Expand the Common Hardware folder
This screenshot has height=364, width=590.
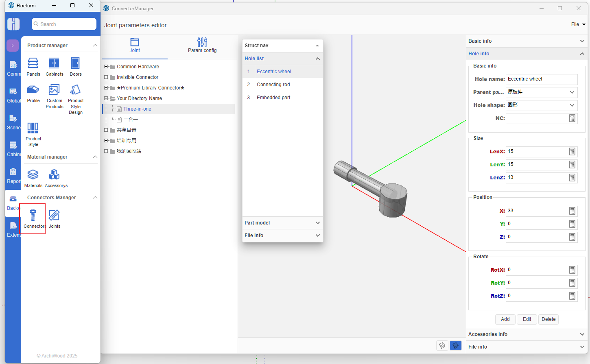pyautogui.click(x=106, y=67)
